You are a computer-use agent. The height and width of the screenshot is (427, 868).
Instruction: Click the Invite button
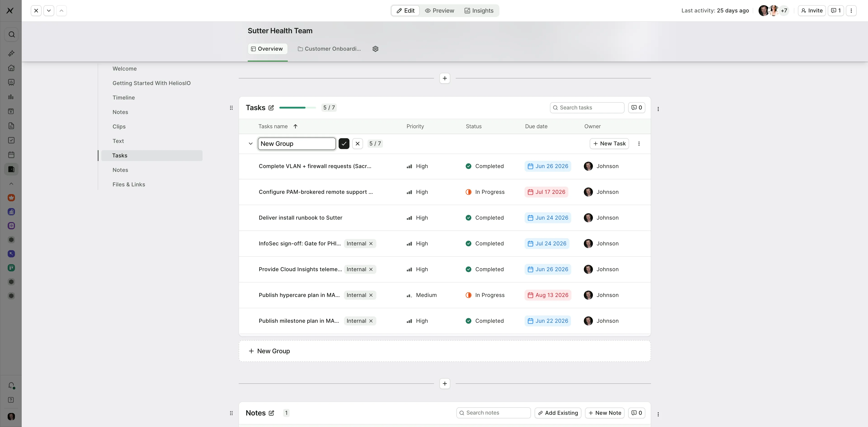click(811, 10)
